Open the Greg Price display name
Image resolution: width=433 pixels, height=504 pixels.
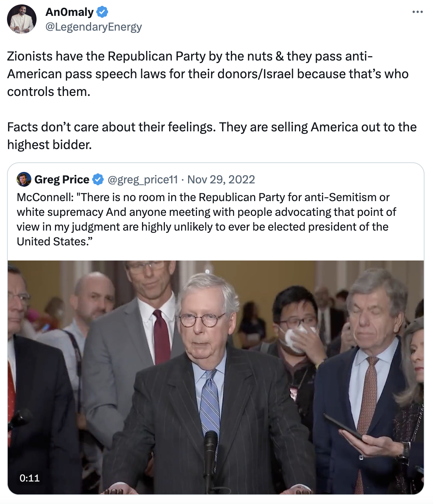62,180
